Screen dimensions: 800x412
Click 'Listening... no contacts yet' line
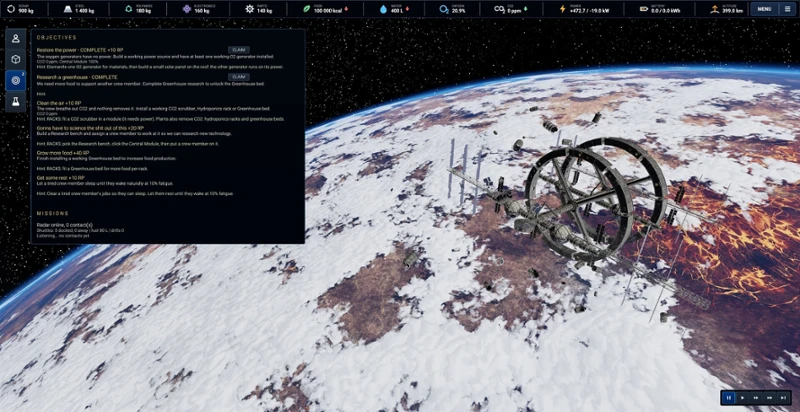[63, 236]
